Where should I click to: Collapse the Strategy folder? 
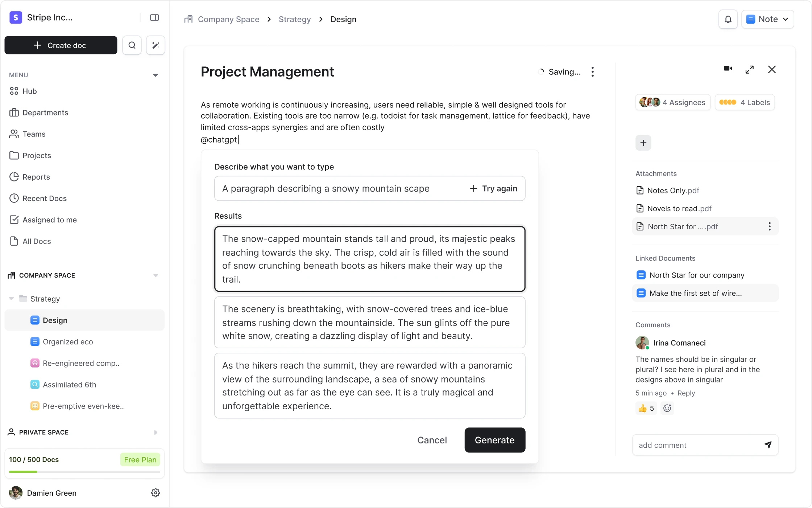click(x=11, y=299)
